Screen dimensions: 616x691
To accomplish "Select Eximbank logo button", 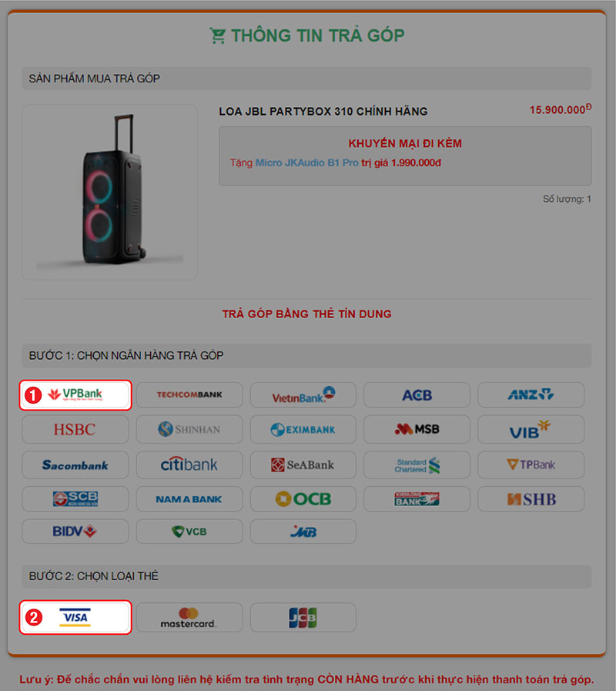I will [303, 429].
